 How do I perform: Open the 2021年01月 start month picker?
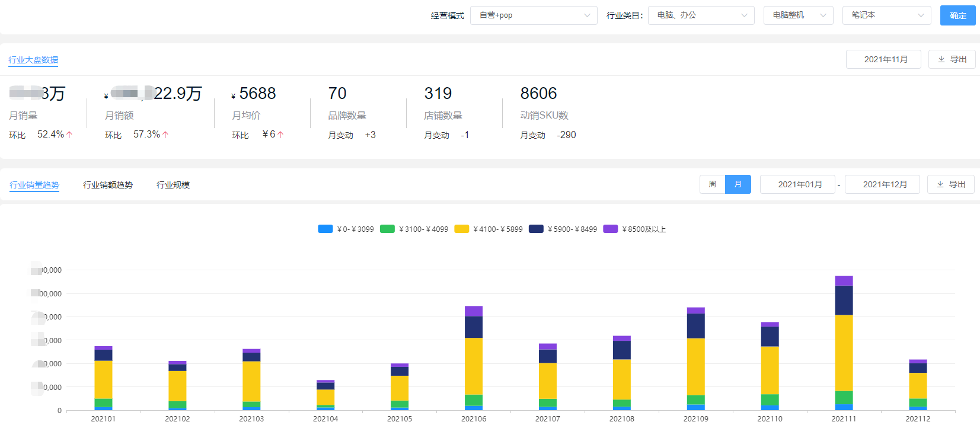click(797, 184)
